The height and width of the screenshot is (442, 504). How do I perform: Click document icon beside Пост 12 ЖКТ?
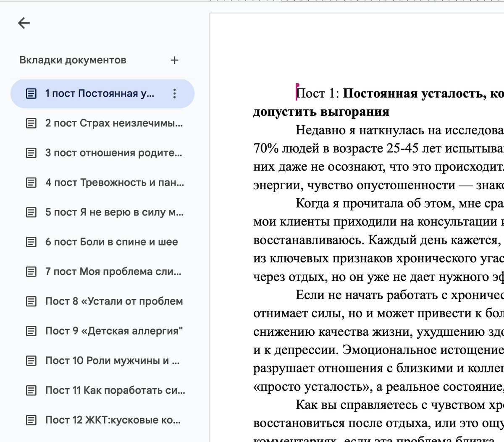click(31, 420)
